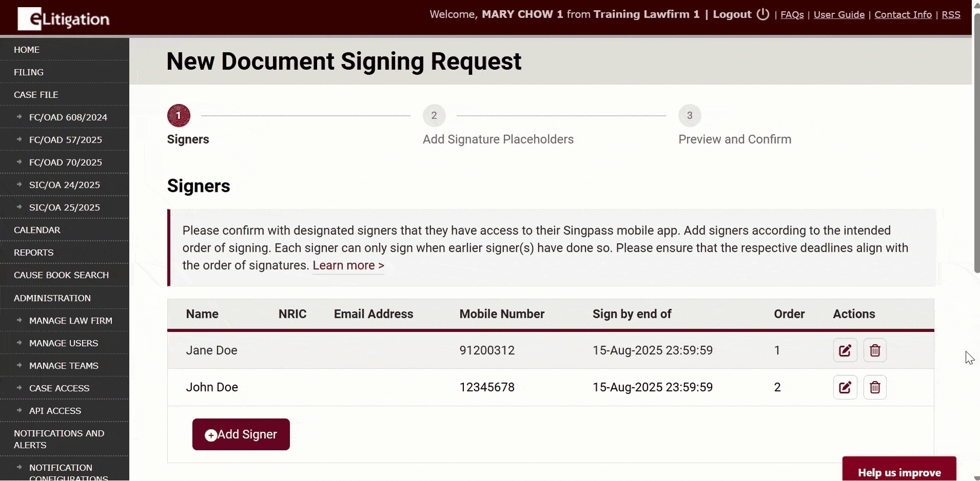Click the page vertical scrollbar
Viewport: 980px width, 481px height.
976,144
